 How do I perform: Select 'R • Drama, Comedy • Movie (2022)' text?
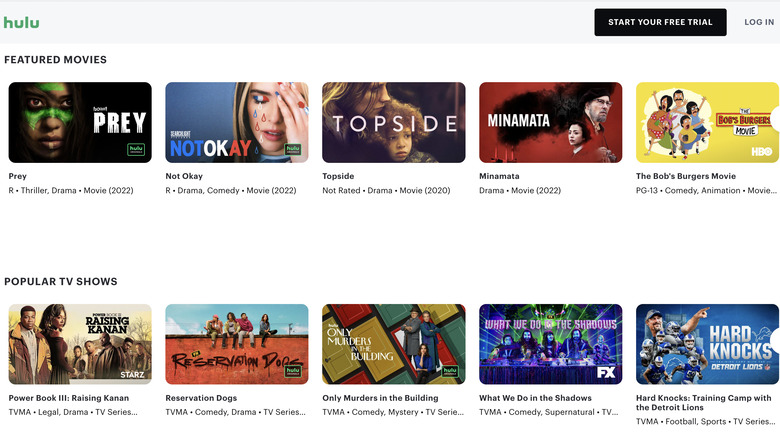[x=231, y=191]
